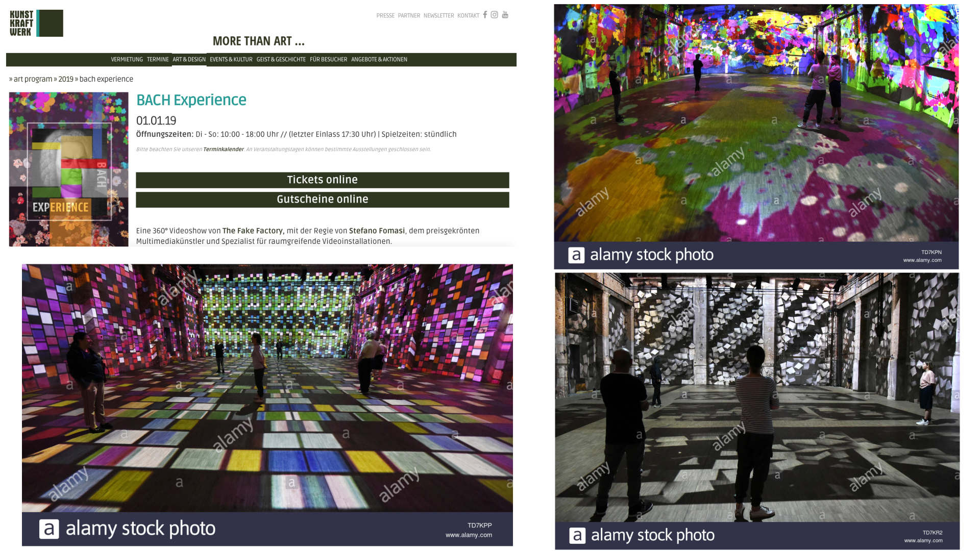Click the alamy logo under paint splash photo
This screenshot has height=551, width=980.
tap(576, 255)
